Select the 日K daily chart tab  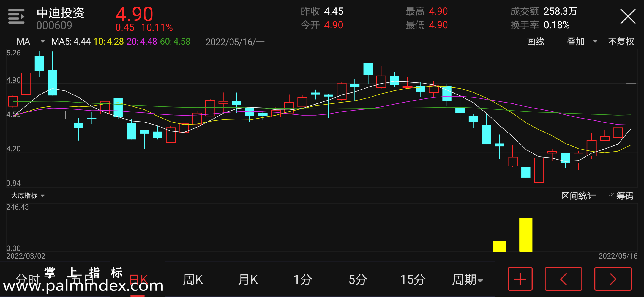138,280
